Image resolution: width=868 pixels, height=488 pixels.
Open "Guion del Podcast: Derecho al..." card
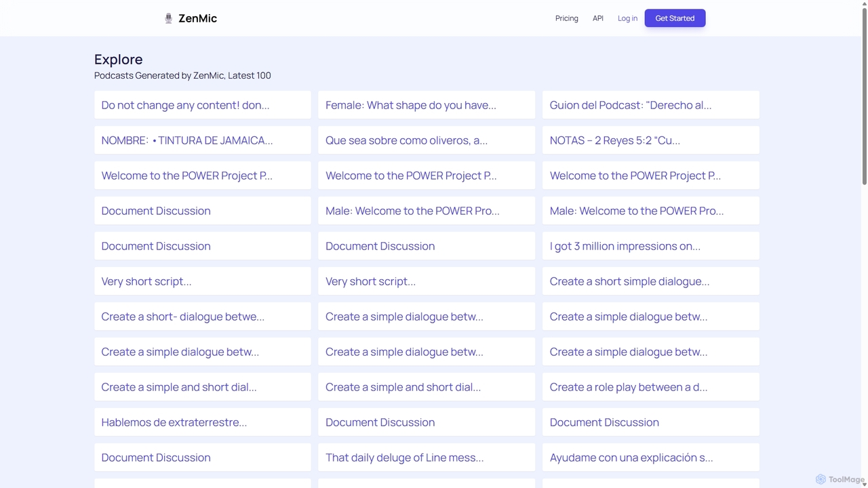click(651, 105)
